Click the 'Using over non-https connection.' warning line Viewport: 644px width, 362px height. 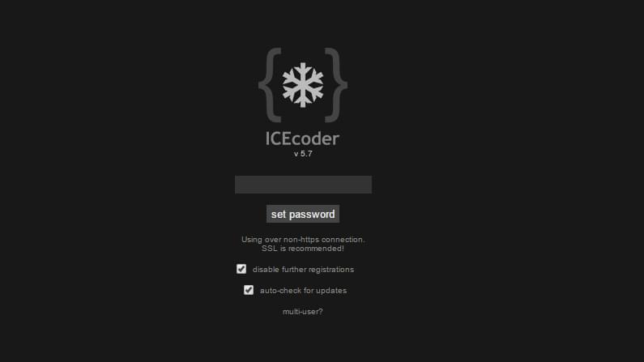(x=303, y=239)
